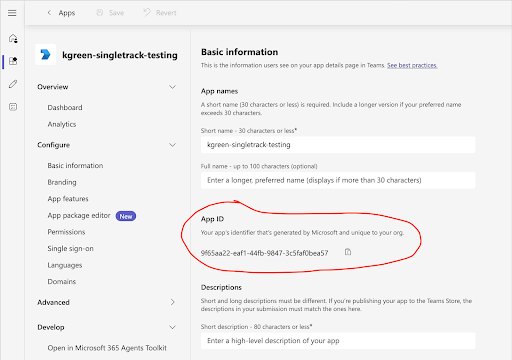This screenshot has width=512, height=360.
Task: Click the kgreen-singletrack-testing app logo
Action: [46, 55]
